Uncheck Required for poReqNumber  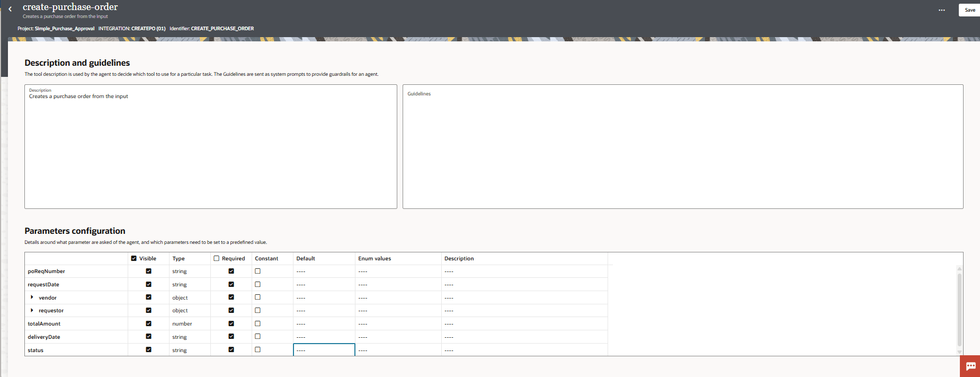pos(231,271)
